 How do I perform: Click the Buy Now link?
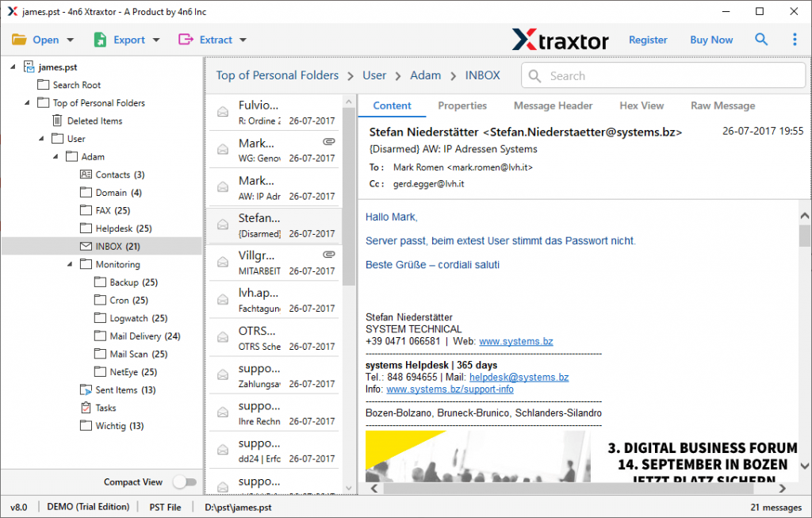pos(711,39)
